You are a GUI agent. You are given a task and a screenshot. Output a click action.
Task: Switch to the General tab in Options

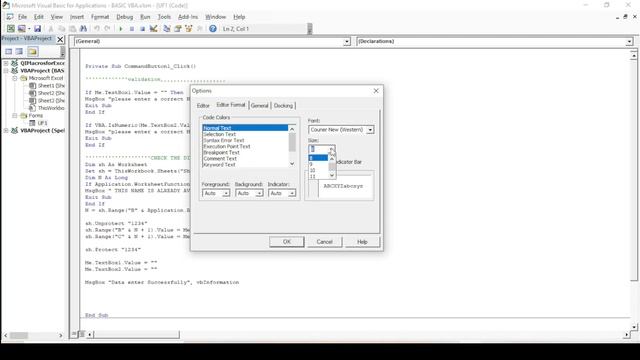260,106
